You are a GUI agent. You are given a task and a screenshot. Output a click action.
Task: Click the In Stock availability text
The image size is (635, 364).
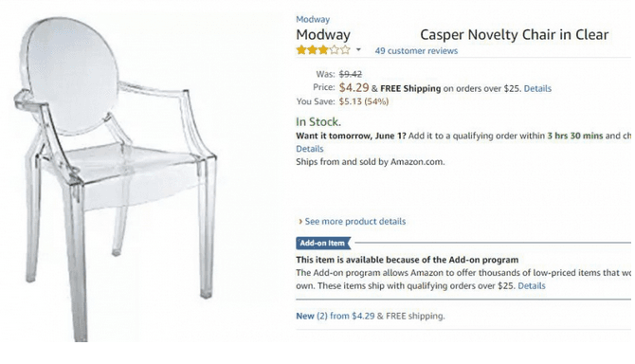pos(318,121)
